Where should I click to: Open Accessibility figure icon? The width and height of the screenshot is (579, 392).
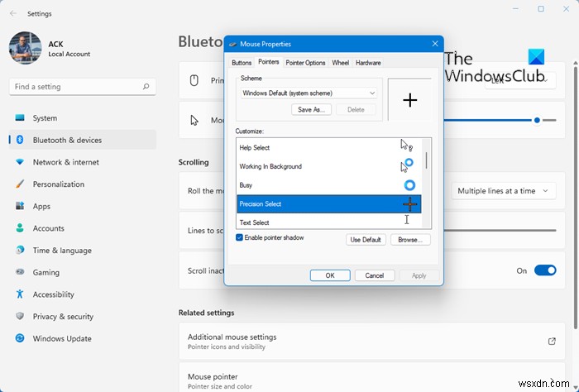click(20, 294)
